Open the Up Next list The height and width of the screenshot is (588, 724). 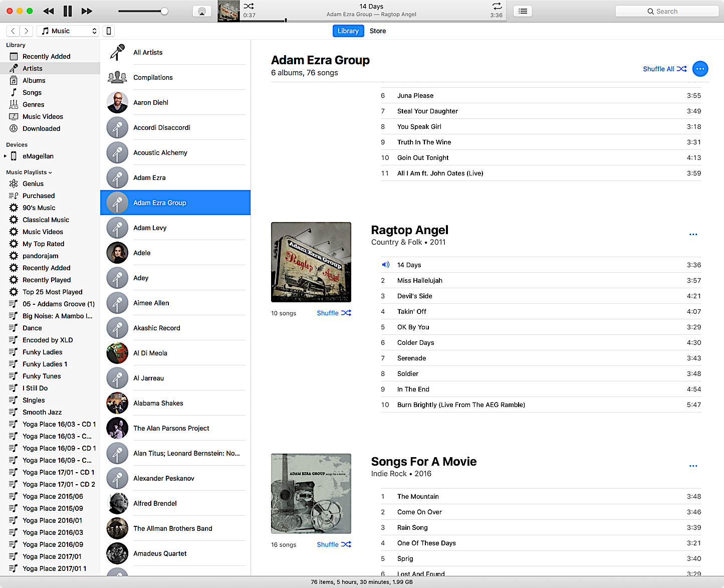[x=523, y=11]
